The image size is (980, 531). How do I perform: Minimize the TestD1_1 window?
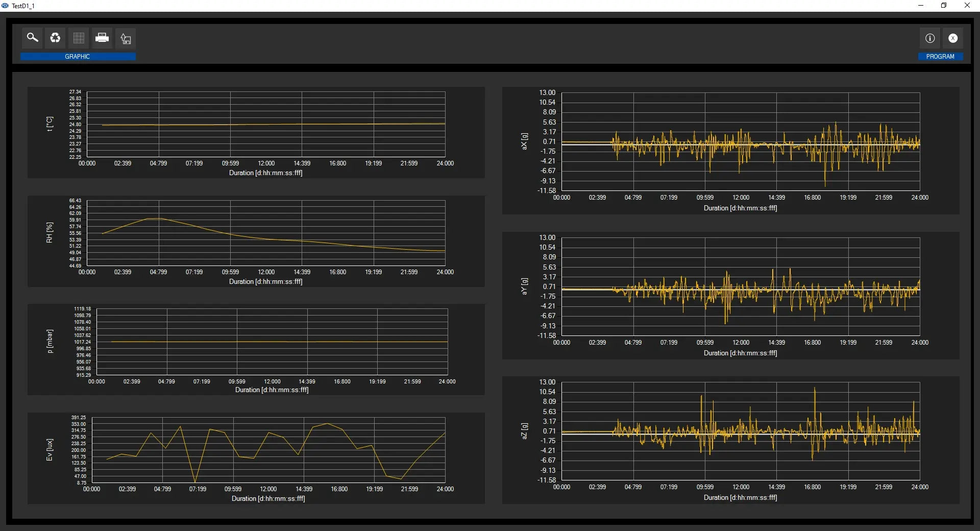pos(921,6)
